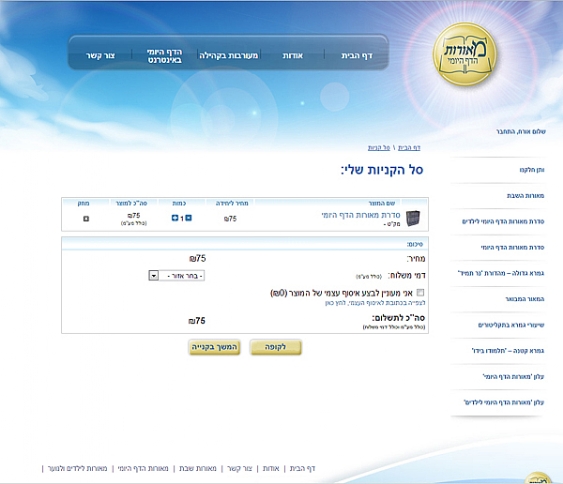Check the self-pickup option checkbox

tap(420, 293)
